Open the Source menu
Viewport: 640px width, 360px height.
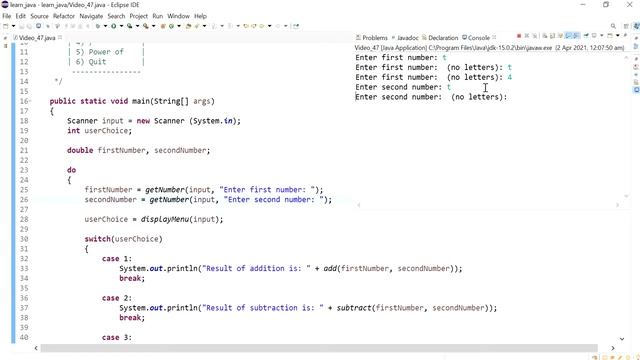[x=39, y=16]
